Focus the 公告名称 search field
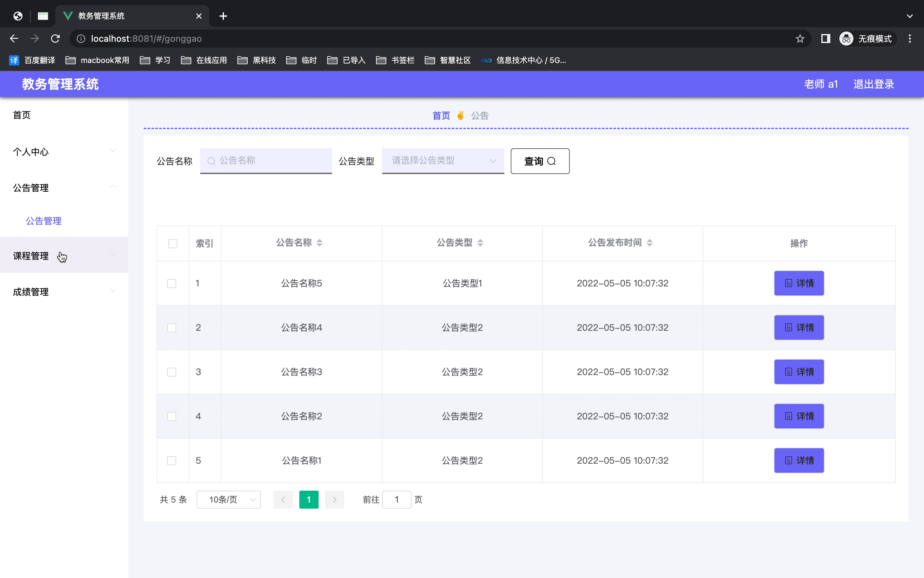Viewport: 924px width, 578px height. pyautogui.click(x=266, y=161)
